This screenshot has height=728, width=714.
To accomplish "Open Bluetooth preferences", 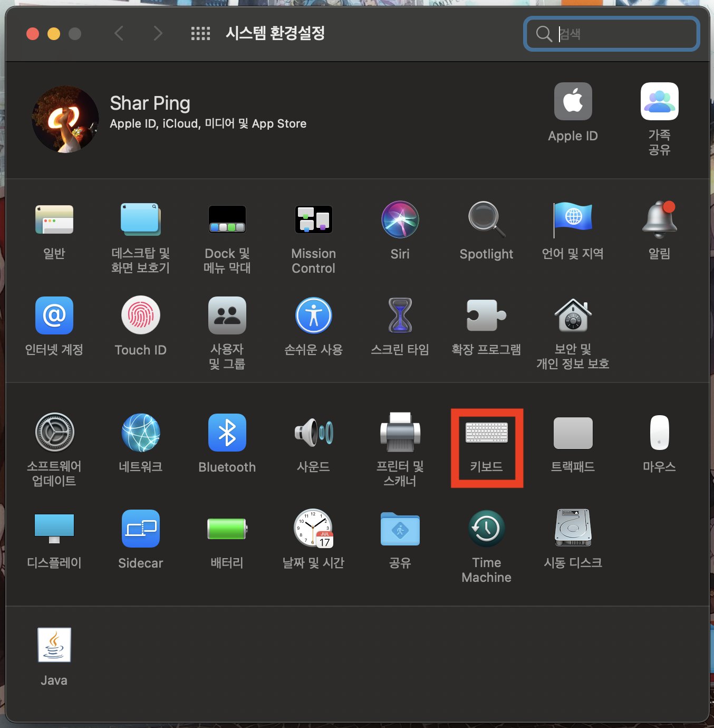I will pos(227,433).
